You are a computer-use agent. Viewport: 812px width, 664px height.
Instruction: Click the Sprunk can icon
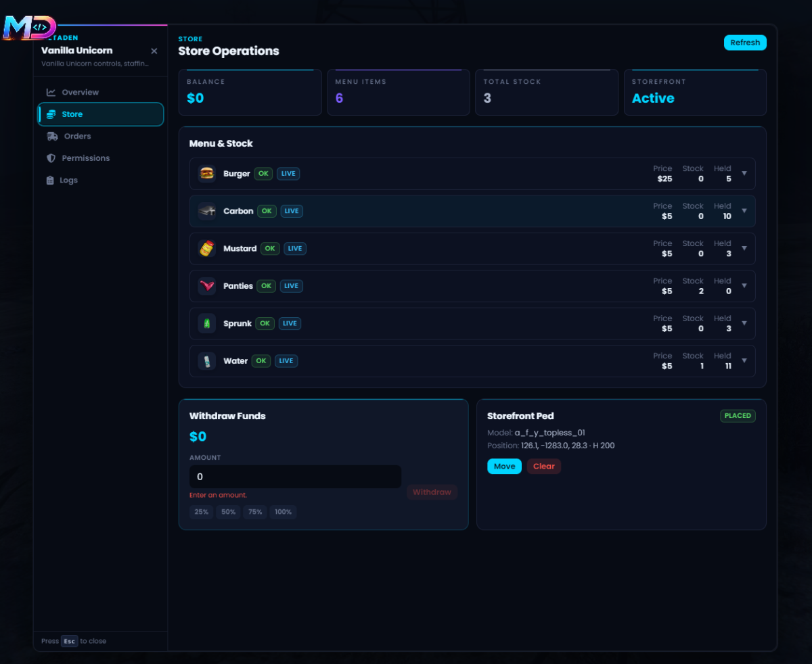click(206, 323)
